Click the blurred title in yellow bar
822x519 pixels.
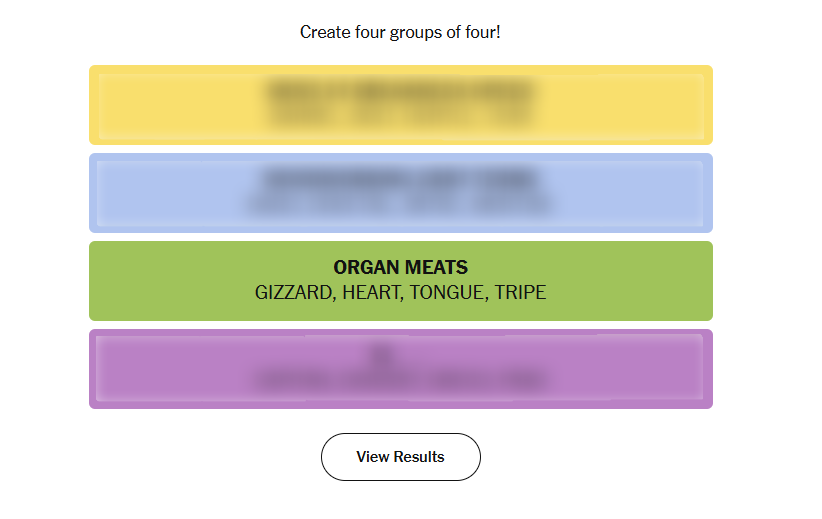[400, 93]
